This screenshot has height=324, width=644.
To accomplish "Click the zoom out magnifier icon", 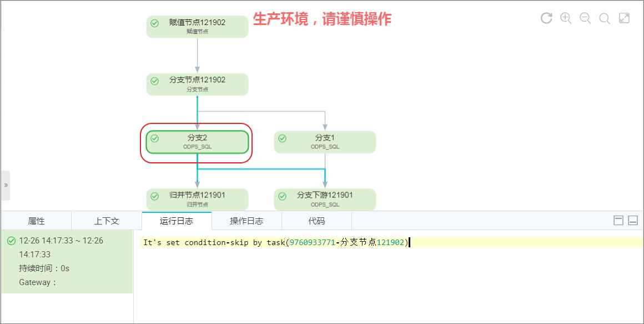I will tap(585, 18).
